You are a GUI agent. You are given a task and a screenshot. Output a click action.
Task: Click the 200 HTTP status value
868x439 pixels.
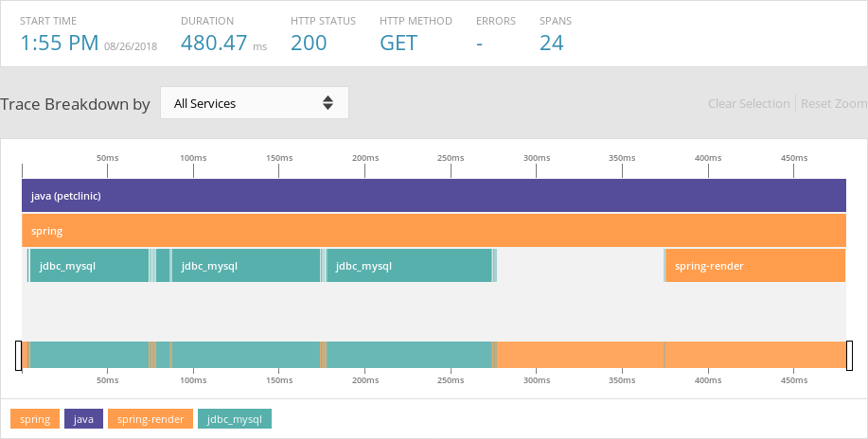tap(309, 43)
